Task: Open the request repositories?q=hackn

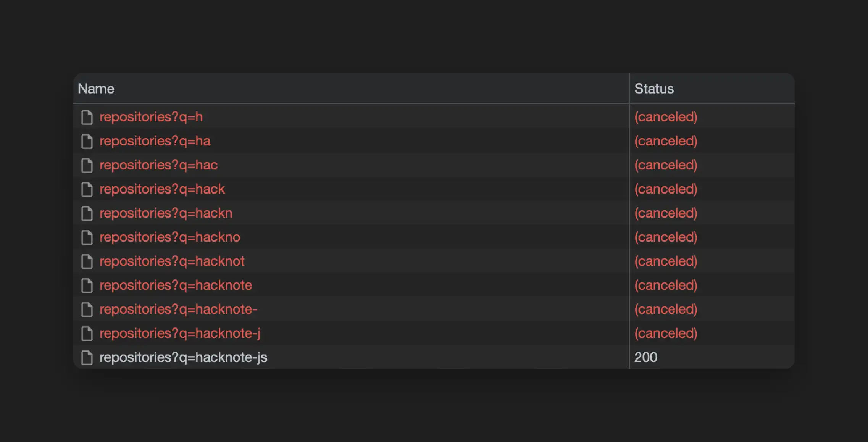Action: pos(166,213)
